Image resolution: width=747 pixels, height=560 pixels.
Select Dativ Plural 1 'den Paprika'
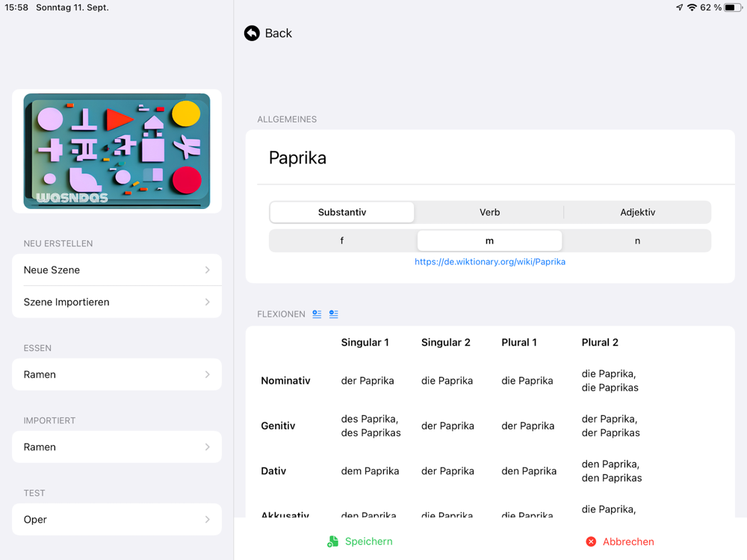click(529, 471)
